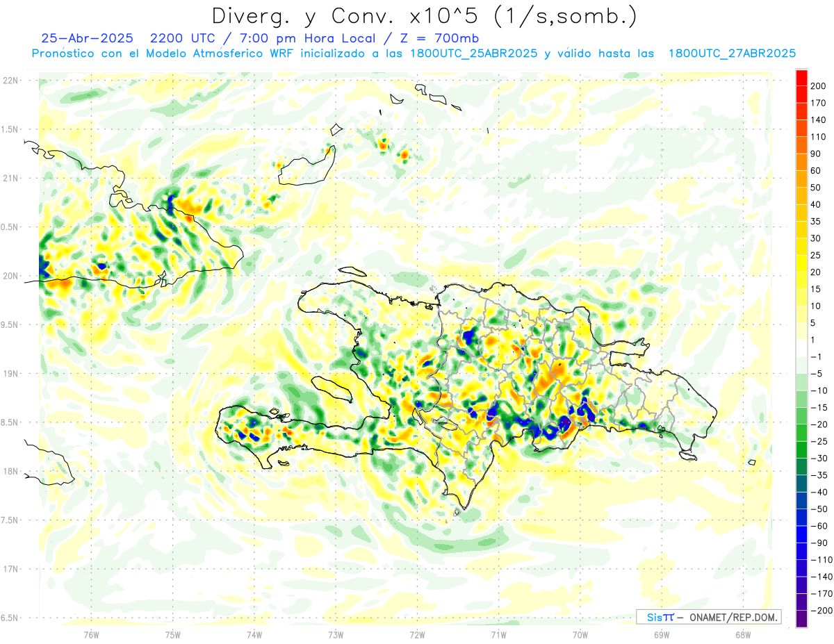
Task: Click the longitude label '76W'
Action: (91, 635)
